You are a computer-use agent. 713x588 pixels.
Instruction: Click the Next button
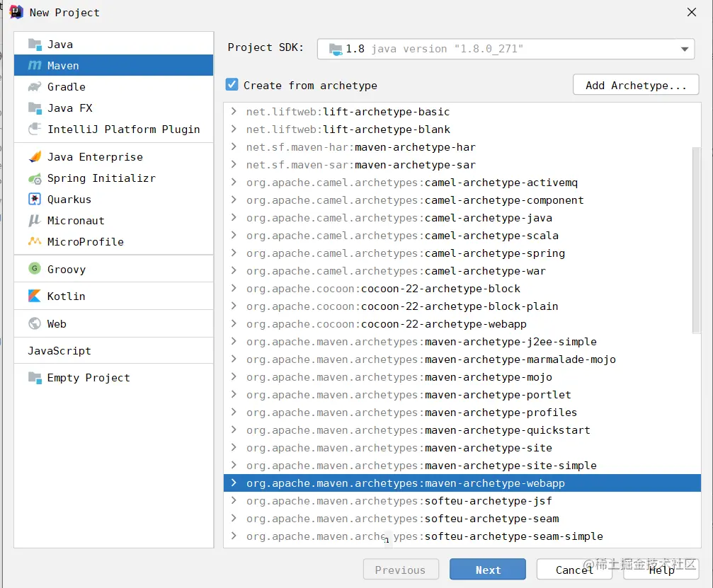pos(487,570)
